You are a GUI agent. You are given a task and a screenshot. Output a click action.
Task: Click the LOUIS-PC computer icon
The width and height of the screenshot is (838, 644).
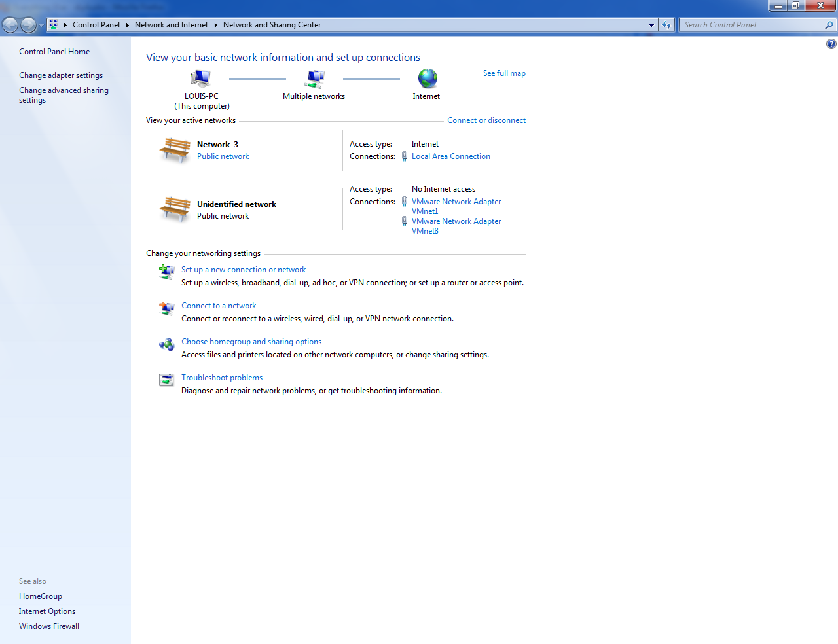(x=200, y=79)
